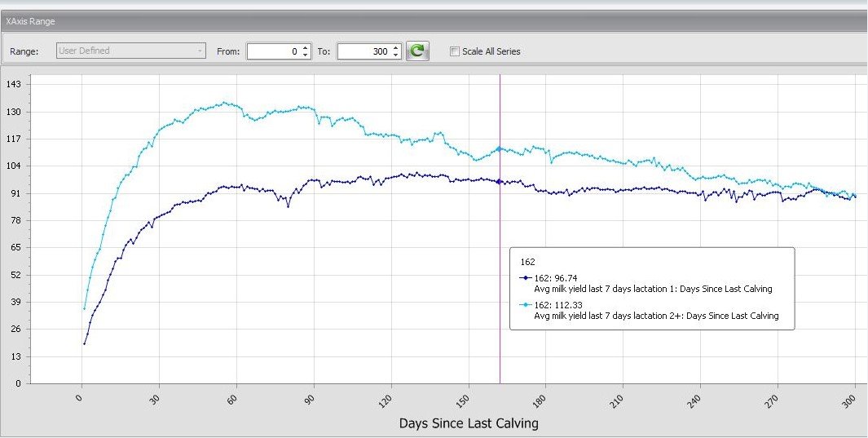The image size is (868, 438).
Task: Click the Days Since Last Calving axis title
Action: pos(468,423)
